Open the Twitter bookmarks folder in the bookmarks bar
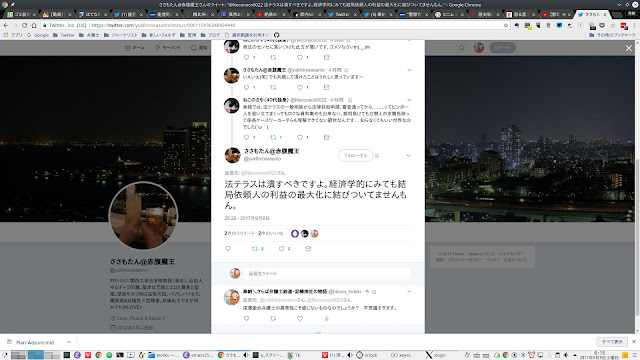The width and height of the screenshot is (640, 360). (x=64, y=35)
